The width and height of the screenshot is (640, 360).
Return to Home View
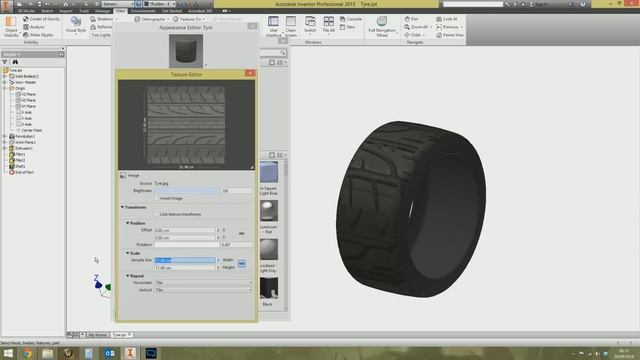(x=450, y=35)
